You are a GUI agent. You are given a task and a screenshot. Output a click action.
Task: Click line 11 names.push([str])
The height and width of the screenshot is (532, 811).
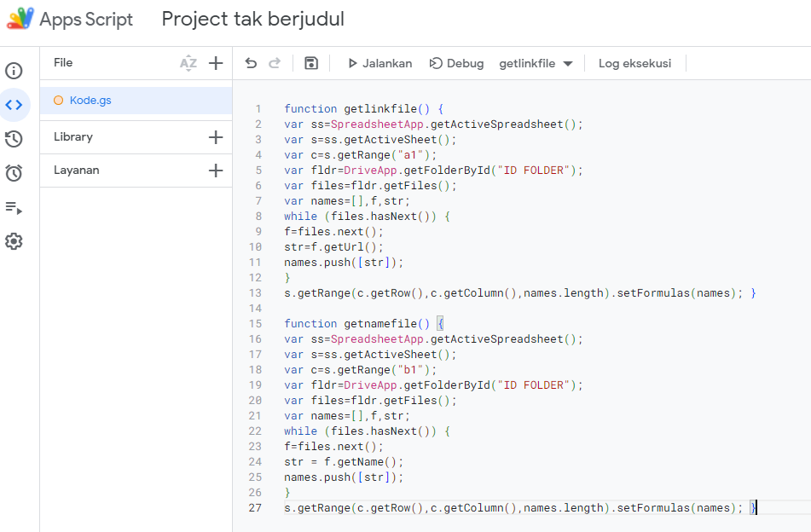(344, 262)
